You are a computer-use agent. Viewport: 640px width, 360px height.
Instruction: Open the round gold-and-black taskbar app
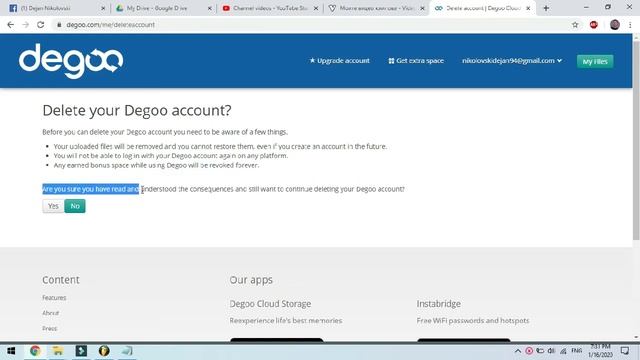point(104,351)
